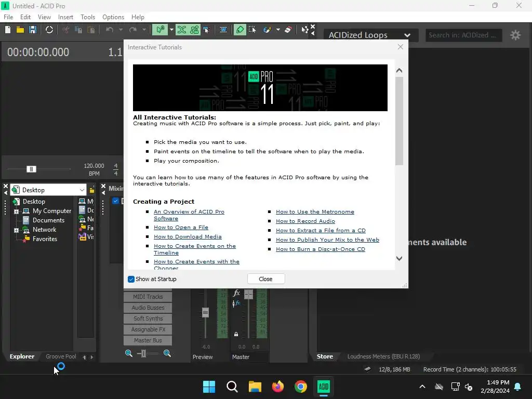The width and height of the screenshot is (532, 399).
Task: Select the Selection tool with dashed box
Action: click(x=252, y=30)
